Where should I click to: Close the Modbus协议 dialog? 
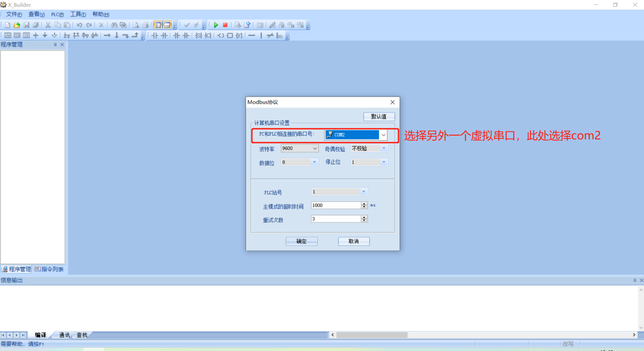[392, 102]
